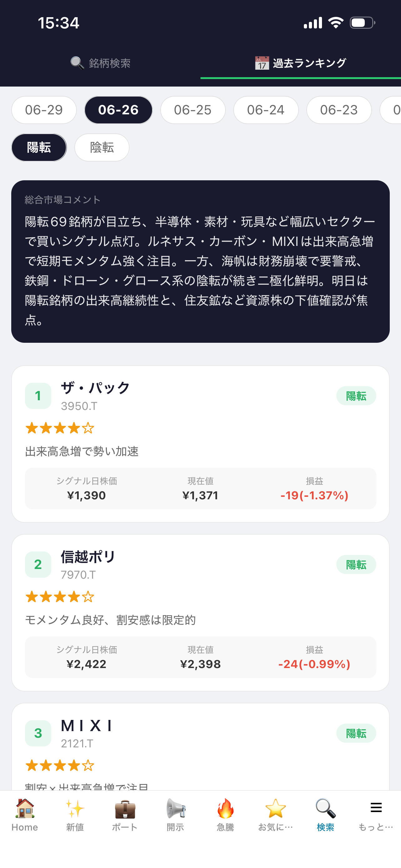Viewport: 401px width, 868px height.
Task: Toggle the 陽転 filter pill
Action: [x=39, y=147]
